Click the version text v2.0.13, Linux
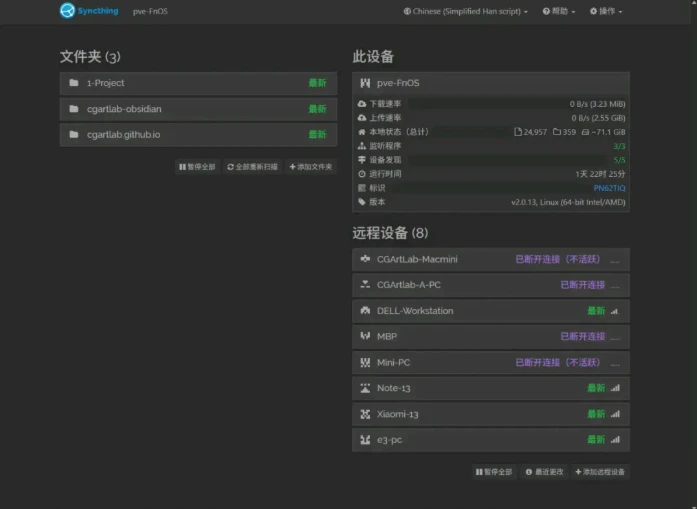697x509 pixels. (568, 202)
